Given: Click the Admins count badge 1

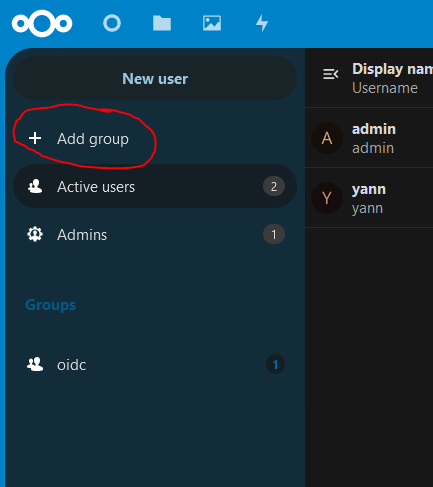Looking at the screenshot, I should click(274, 235).
